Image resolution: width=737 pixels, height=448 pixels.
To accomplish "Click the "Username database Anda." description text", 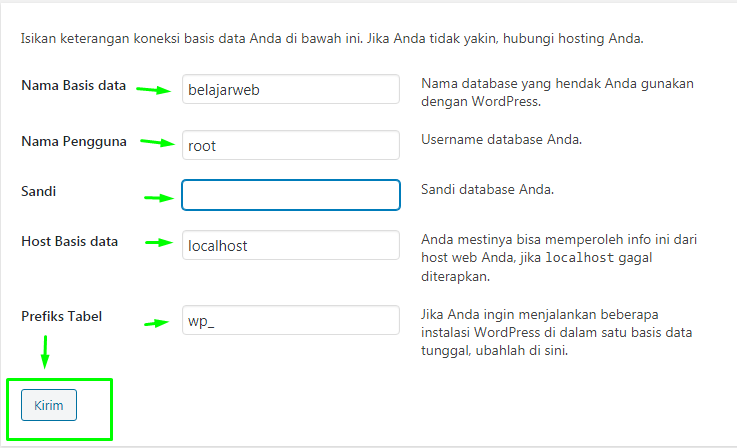I will (501, 139).
